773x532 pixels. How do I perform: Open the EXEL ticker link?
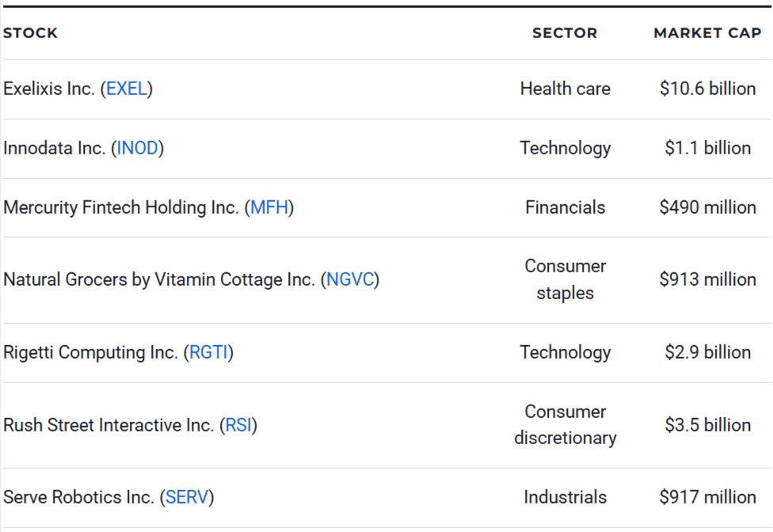(127, 89)
